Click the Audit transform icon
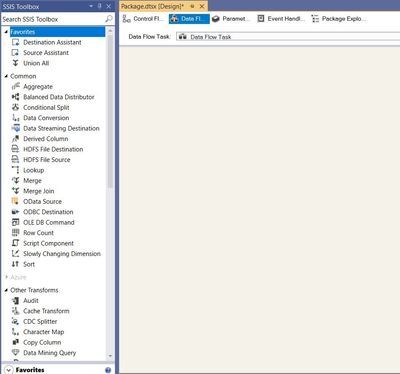The width and height of the screenshot is (400, 374). click(15, 301)
